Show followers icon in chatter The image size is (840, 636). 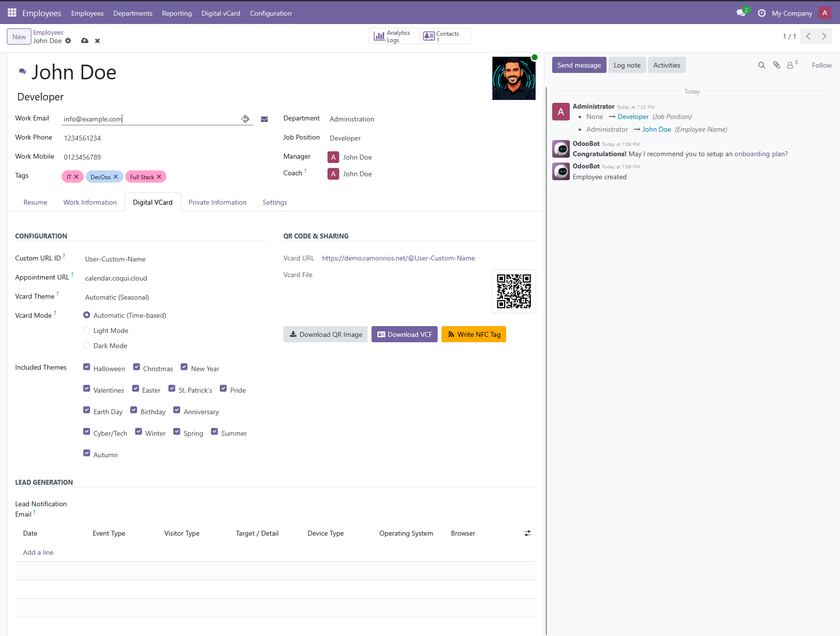(x=792, y=65)
